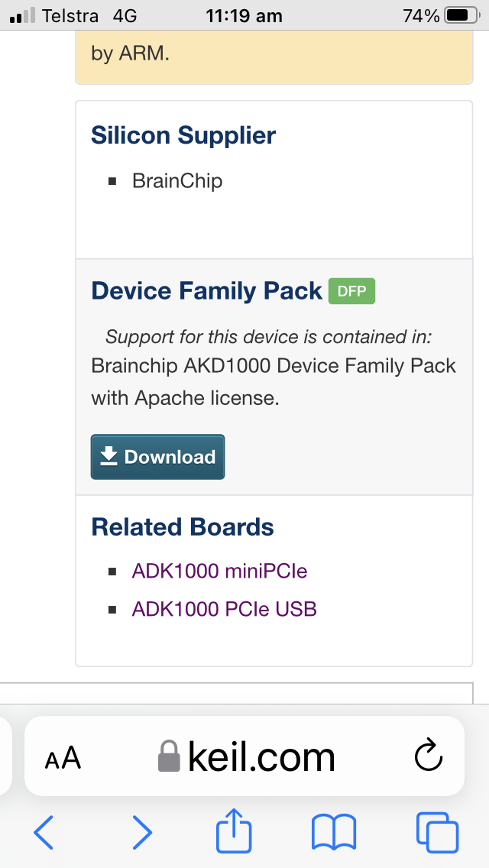The width and height of the screenshot is (489, 868).
Task: Go forward with the Safari forward arrow
Action: tap(142, 831)
